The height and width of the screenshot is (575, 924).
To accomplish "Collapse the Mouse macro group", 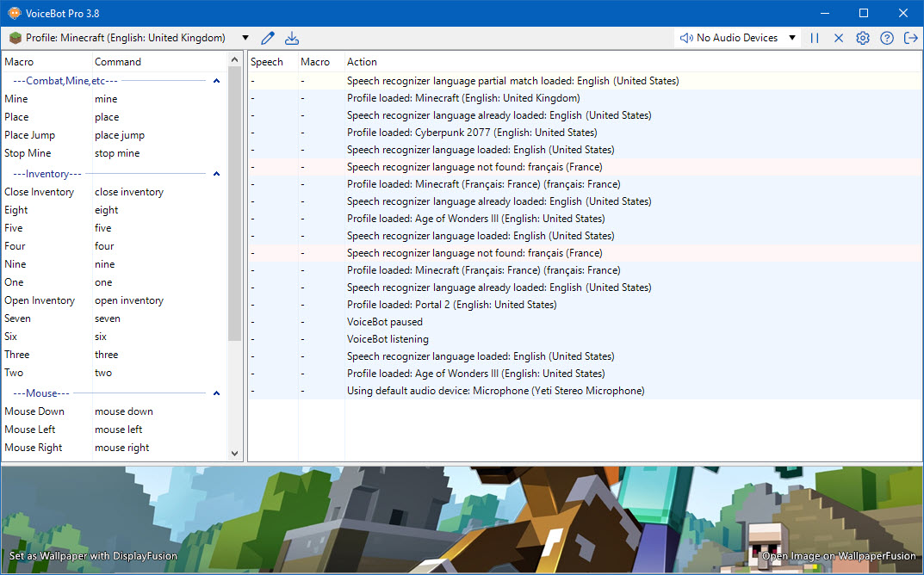I will (216, 393).
